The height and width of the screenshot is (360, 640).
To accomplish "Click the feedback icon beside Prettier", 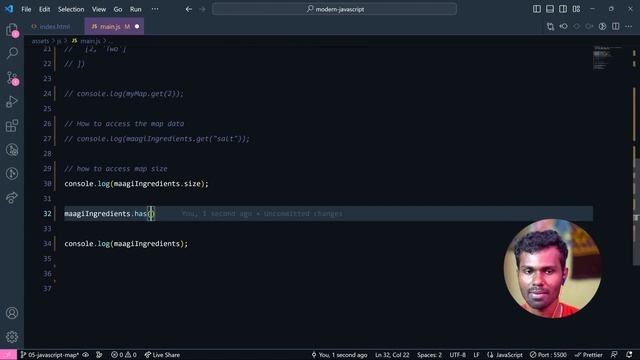I will [614, 355].
